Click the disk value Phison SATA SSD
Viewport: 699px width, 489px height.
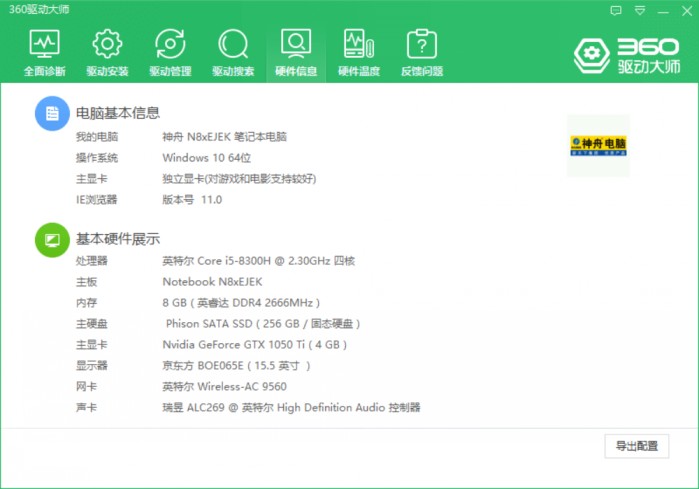(x=263, y=324)
